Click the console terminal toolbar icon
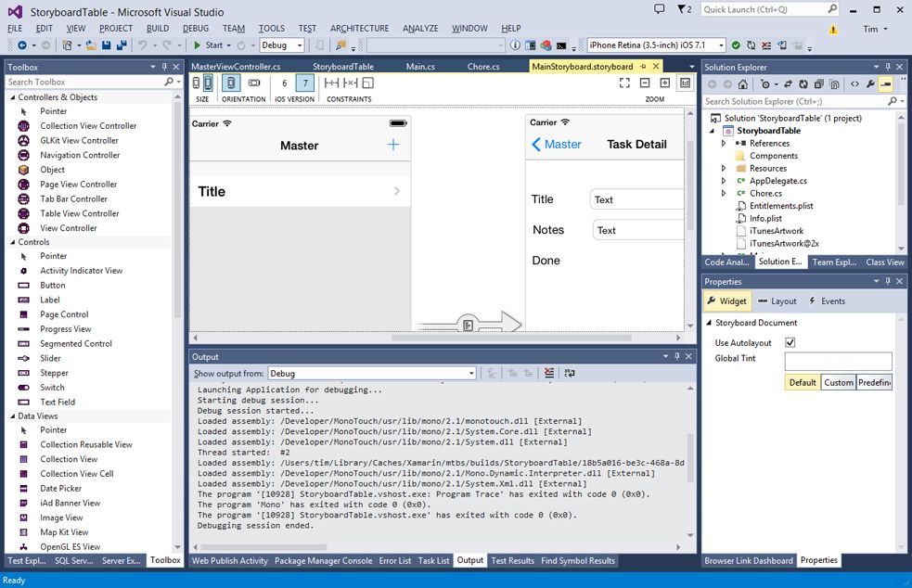This screenshot has height=588, width=912. point(561,45)
